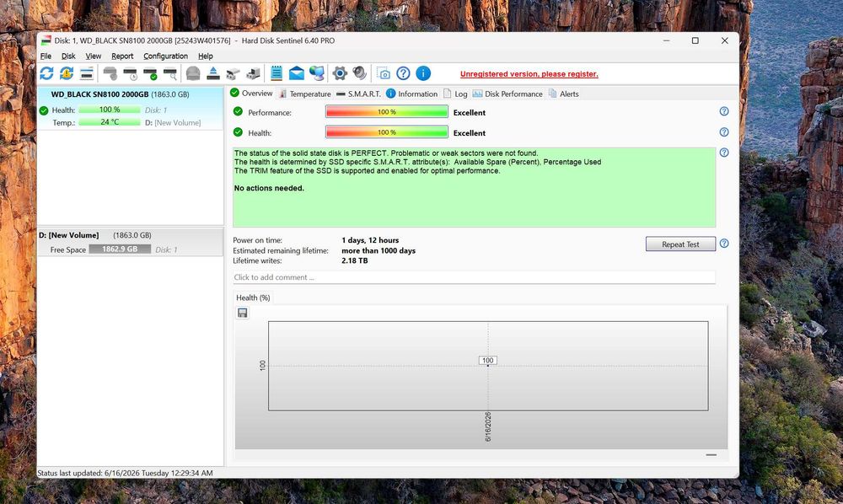843x504 pixels.
Task: Click the Repeat Test button
Action: coord(680,244)
